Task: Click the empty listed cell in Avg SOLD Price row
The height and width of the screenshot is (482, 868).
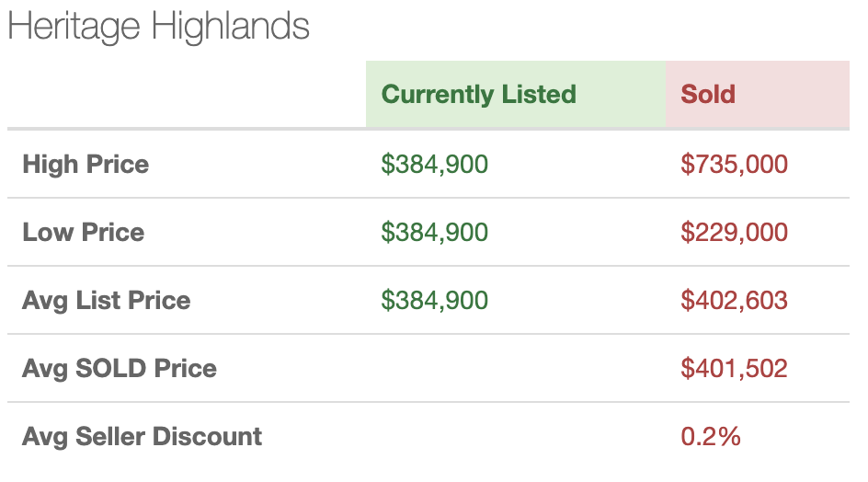Action: click(x=516, y=369)
